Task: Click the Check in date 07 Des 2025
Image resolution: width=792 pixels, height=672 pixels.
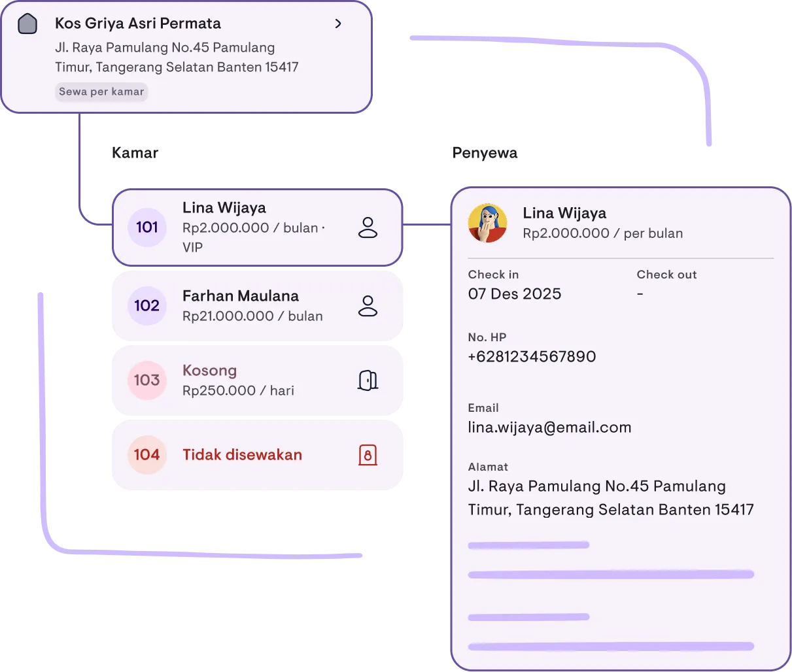Action: [515, 294]
